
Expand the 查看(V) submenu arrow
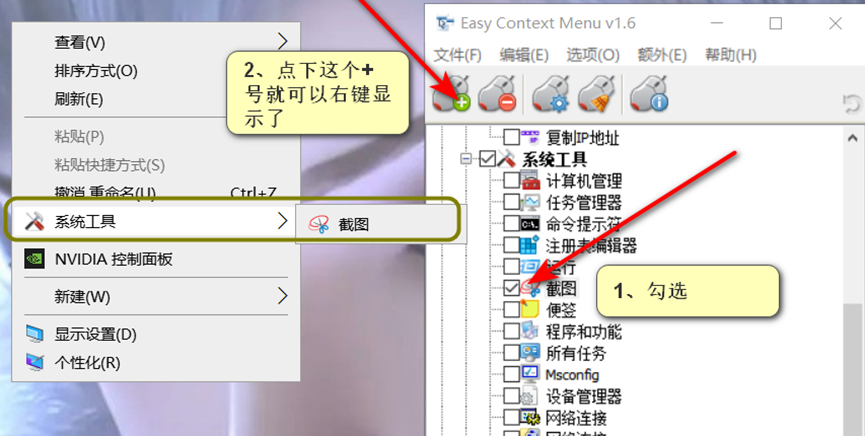pyautogui.click(x=282, y=41)
